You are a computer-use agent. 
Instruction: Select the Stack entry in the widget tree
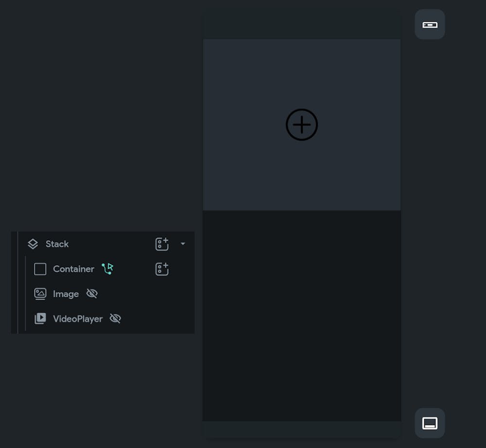point(57,244)
